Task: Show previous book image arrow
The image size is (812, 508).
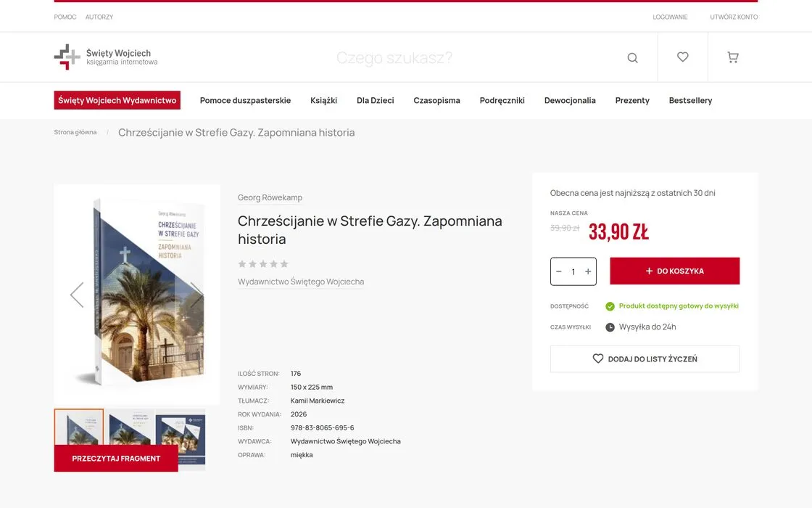Action: [77, 295]
